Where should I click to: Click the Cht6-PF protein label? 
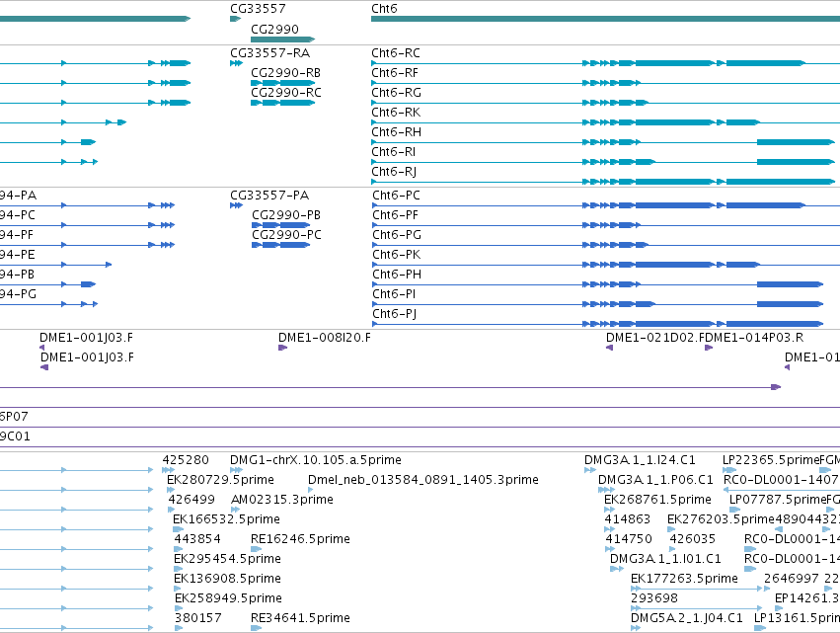[x=396, y=215]
